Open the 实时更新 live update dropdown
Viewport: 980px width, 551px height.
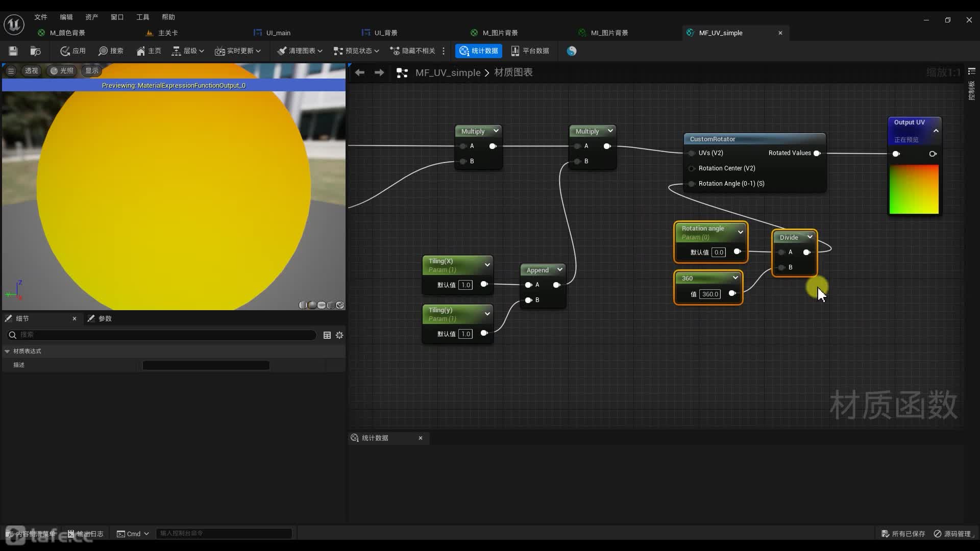(x=238, y=51)
